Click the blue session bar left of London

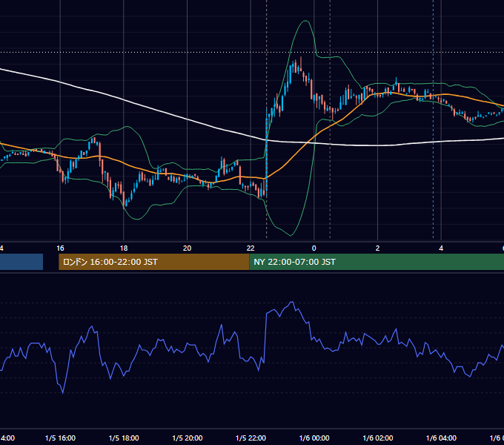pyautogui.click(x=21, y=262)
